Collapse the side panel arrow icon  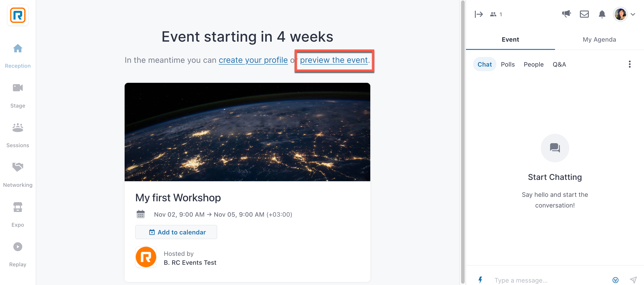pos(479,14)
